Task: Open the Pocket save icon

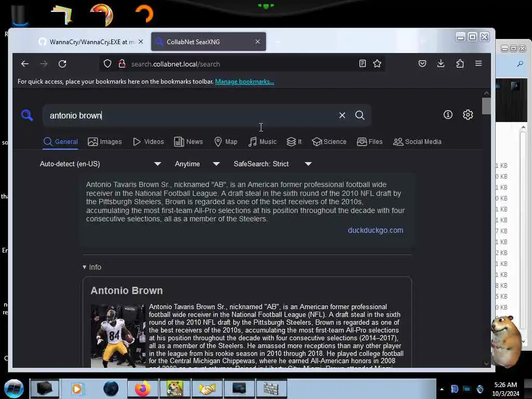Action: (x=422, y=63)
